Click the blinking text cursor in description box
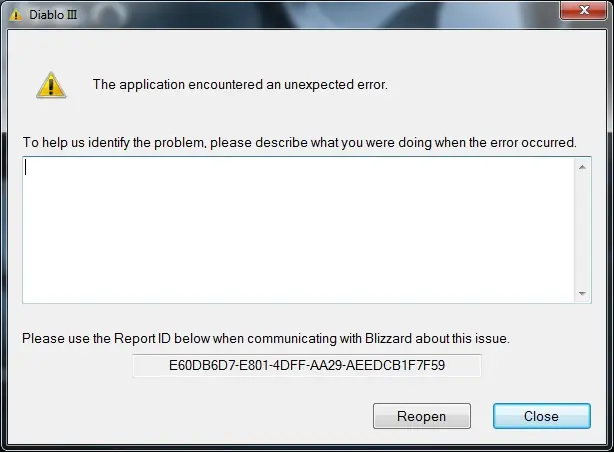This screenshot has height=453, width=614. (26, 168)
